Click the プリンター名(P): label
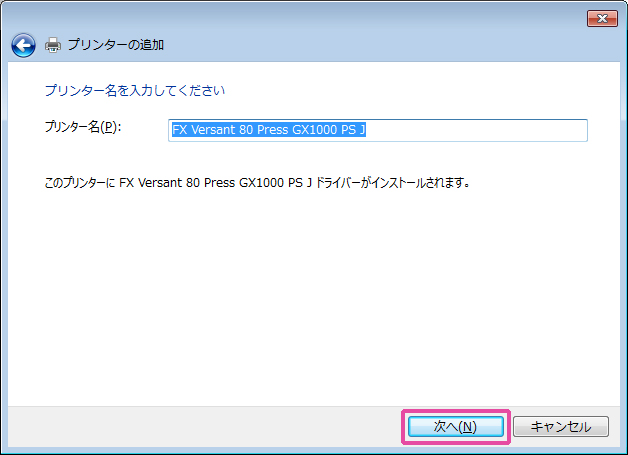The image size is (628, 455). (82, 128)
